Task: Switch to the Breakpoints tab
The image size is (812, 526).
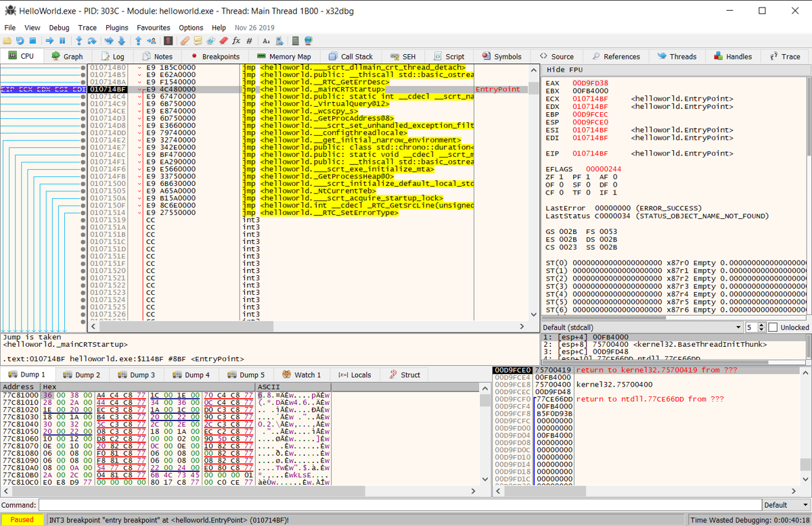Action: point(215,57)
